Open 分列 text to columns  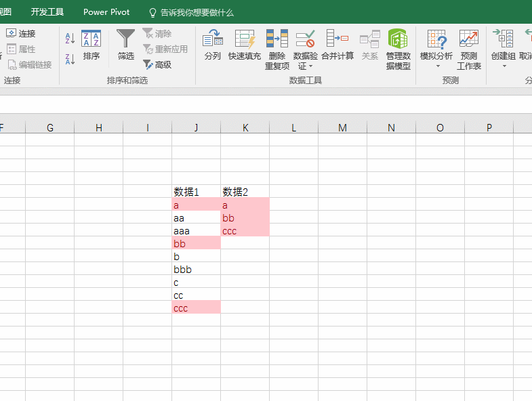point(212,45)
